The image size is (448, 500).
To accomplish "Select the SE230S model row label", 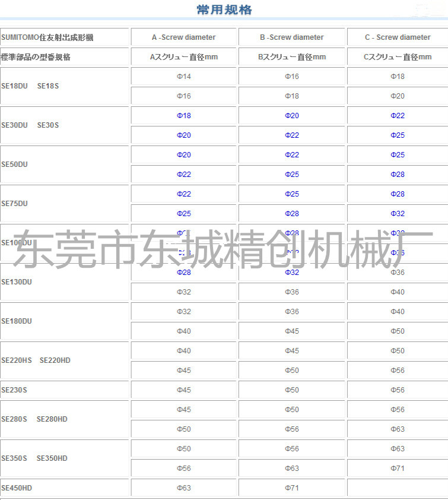I will (x=14, y=390).
